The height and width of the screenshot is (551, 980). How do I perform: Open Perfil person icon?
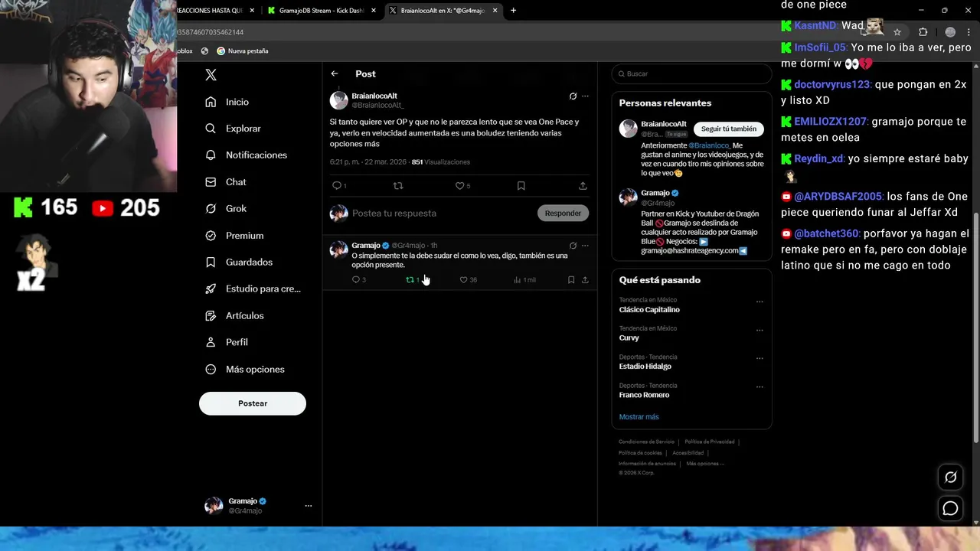[211, 342]
